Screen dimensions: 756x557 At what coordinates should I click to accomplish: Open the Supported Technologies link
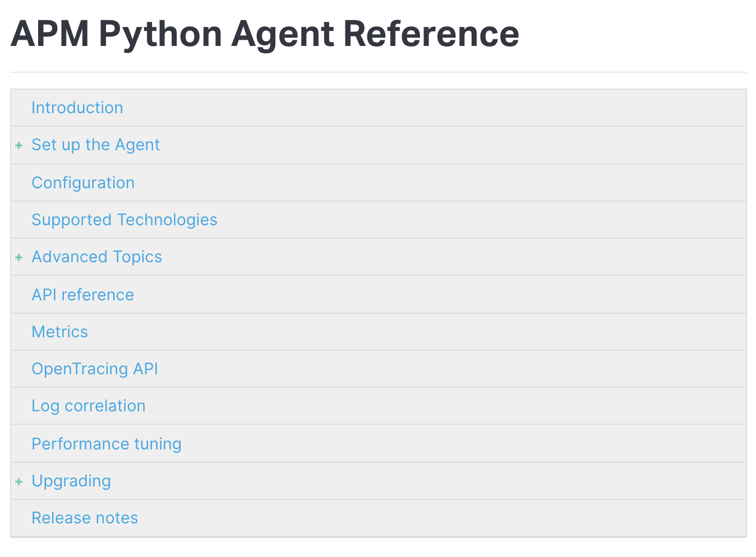coord(124,220)
